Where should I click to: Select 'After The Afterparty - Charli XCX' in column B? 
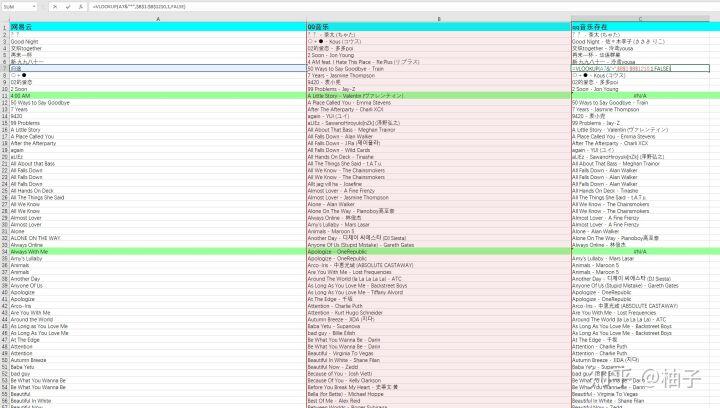[x=439, y=110]
